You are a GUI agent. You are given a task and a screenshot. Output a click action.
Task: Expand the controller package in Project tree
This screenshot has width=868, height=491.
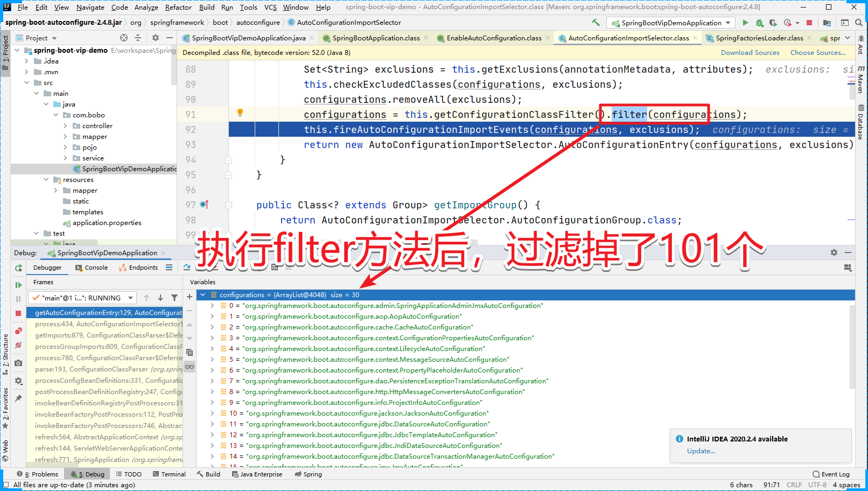(66, 125)
